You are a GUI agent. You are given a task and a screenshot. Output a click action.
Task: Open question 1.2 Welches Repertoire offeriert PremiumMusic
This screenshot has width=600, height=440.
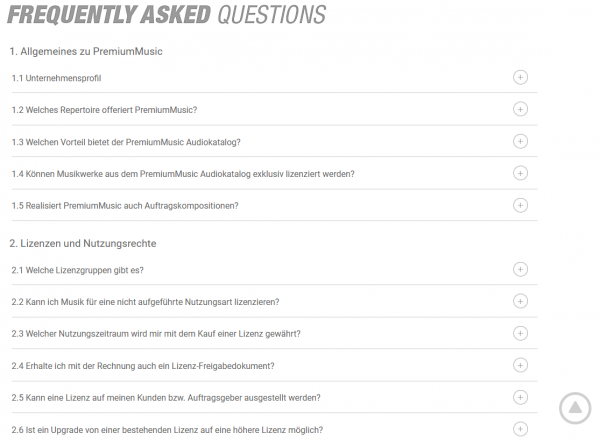(x=104, y=110)
